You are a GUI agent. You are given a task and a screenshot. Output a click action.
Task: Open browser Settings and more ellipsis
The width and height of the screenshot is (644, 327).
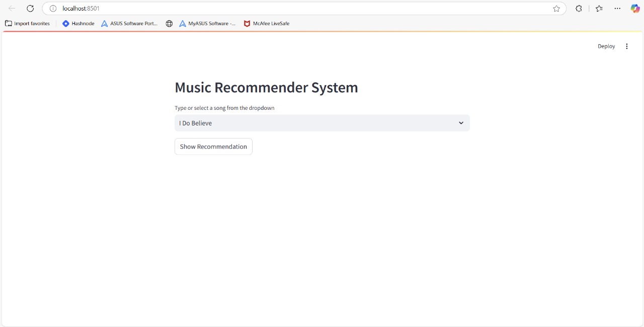[617, 9]
